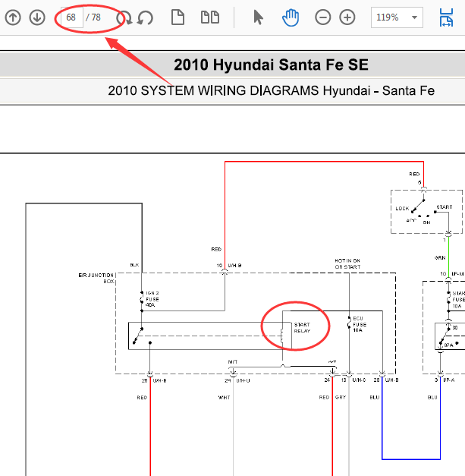Zoom out with the minus button
This screenshot has width=465, height=476.
click(322, 17)
